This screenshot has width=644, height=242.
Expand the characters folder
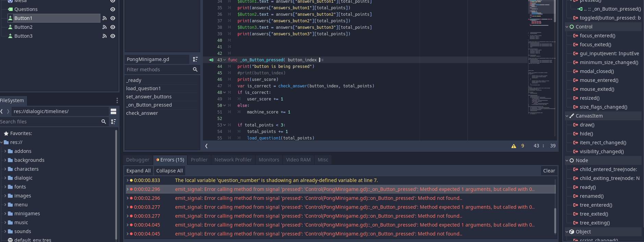click(x=5, y=169)
